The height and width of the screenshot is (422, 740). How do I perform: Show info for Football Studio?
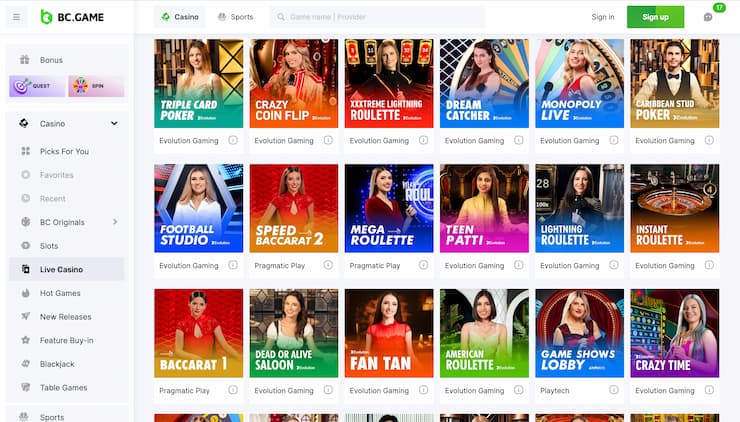[x=233, y=265]
